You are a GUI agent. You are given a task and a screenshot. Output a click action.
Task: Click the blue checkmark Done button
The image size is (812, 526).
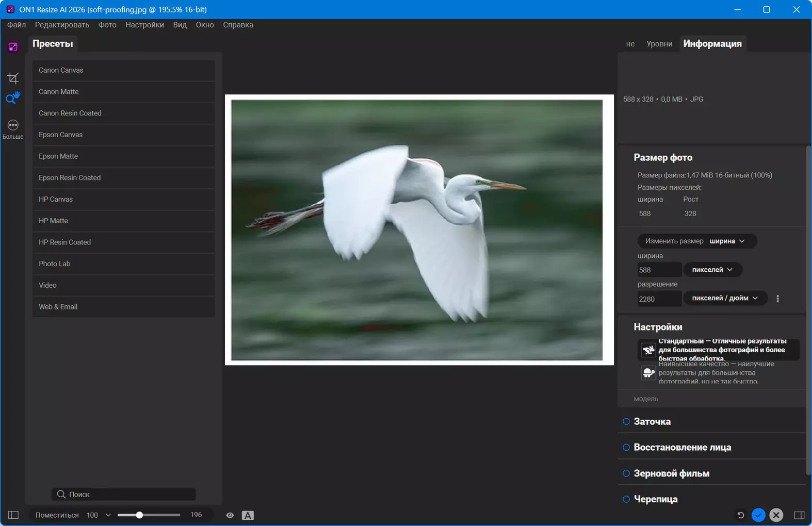point(758,515)
